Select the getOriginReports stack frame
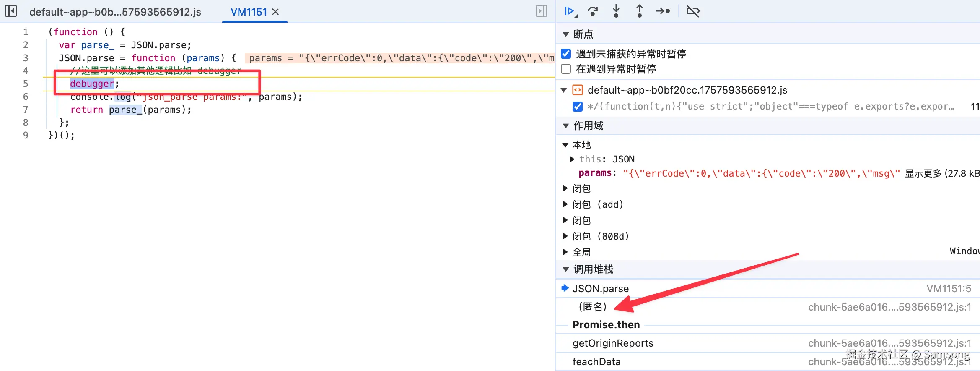This screenshot has width=980, height=371. tap(768, 343)
